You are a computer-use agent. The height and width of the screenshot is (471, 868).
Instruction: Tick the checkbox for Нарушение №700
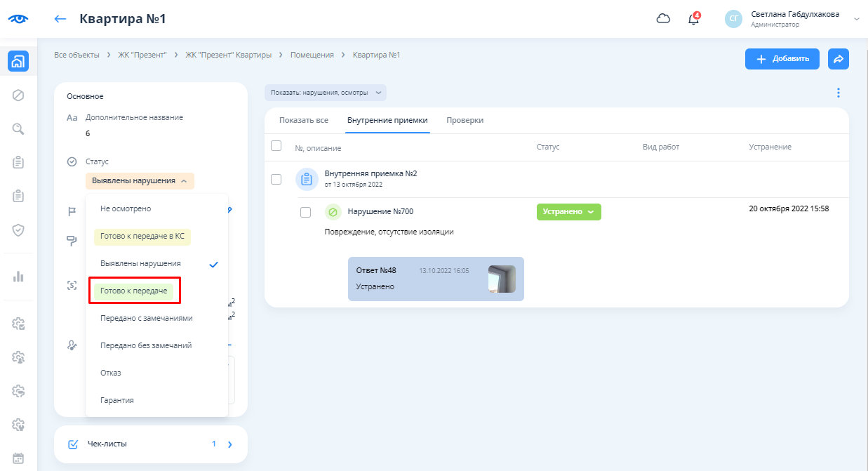pyautogui.click(x=305, y=212)
